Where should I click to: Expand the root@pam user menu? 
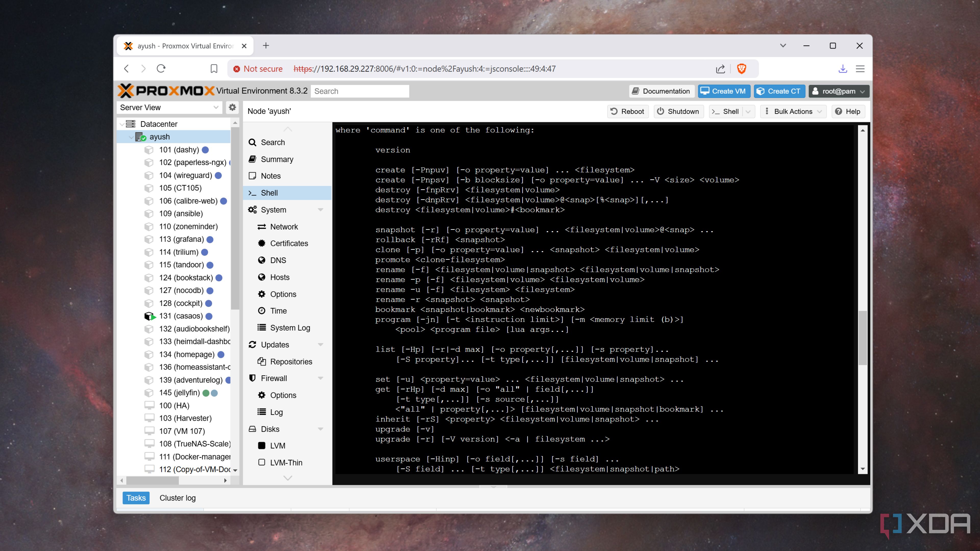(x=838, y=91)
